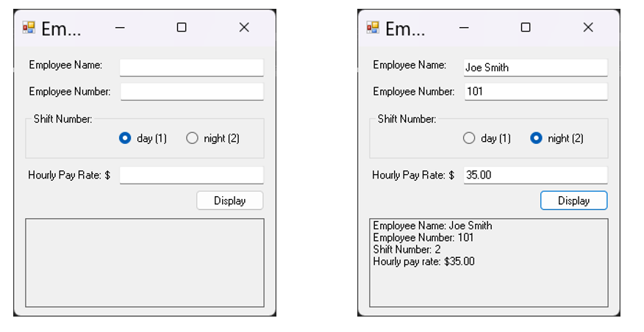Viewport: 644px width, 332px height.
Task: Click the right window title text 'Em...'
Action: pyautogui.click(x=405, y=29)
